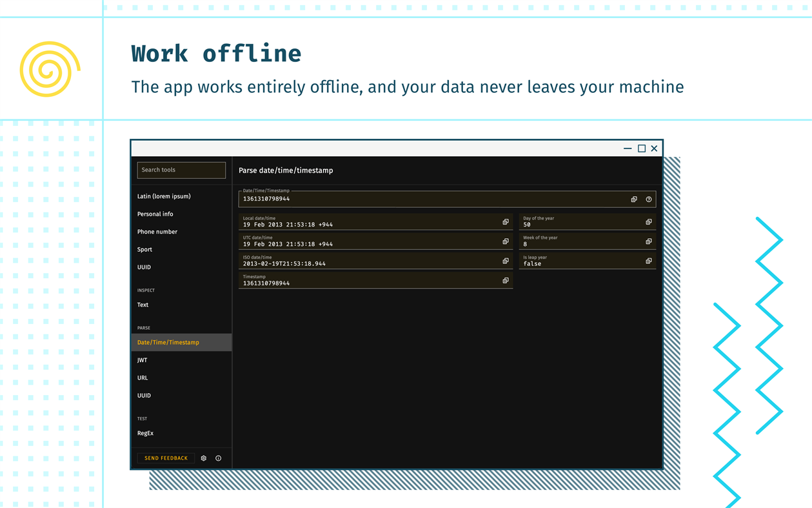Copy the Local date/time value
Viewport: 812px width, 508px height.
coord(506,222)
